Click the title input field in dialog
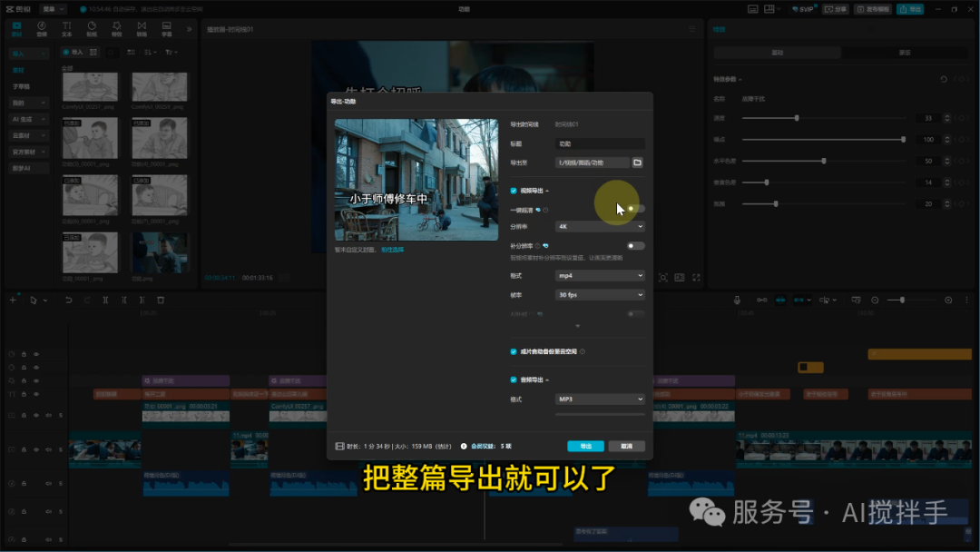 [x=600, y=143]
